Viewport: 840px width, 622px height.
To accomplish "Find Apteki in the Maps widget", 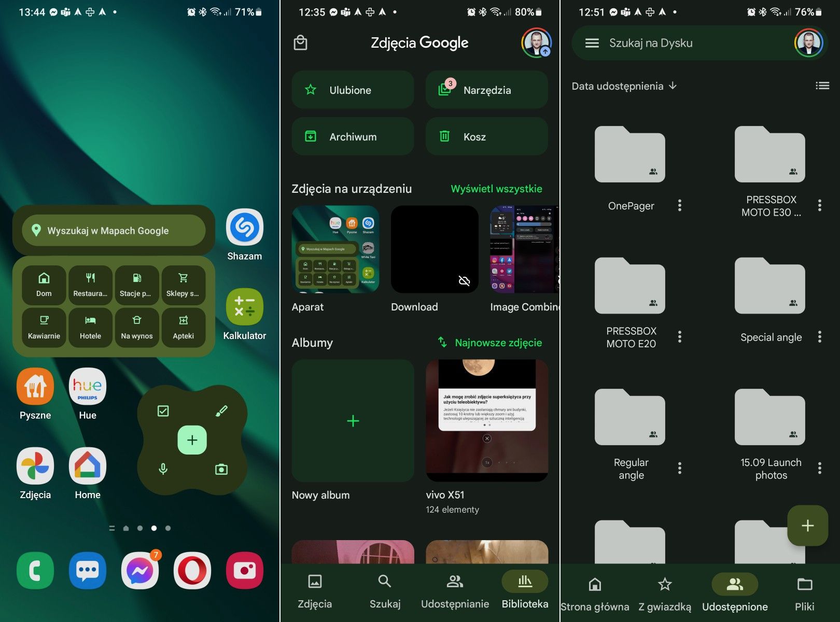I will 183,327.
